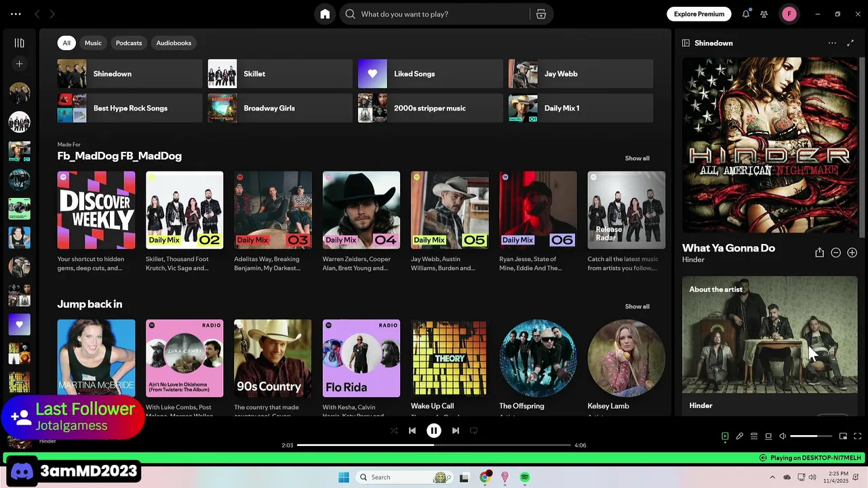The image size is (868, 488).
Task: Navigate back with the left arrow
Action: pos(37,14)
